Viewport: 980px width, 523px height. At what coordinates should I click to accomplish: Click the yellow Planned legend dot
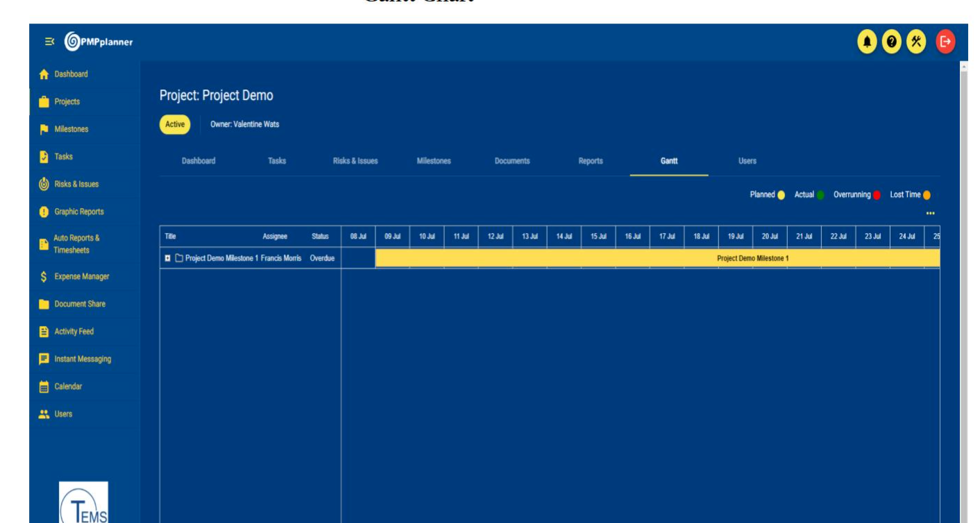(782, 195)
